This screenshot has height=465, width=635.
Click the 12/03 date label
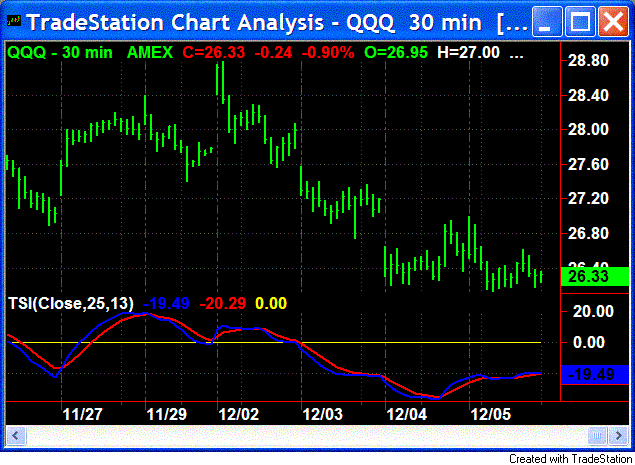click(x=322, y=414)
